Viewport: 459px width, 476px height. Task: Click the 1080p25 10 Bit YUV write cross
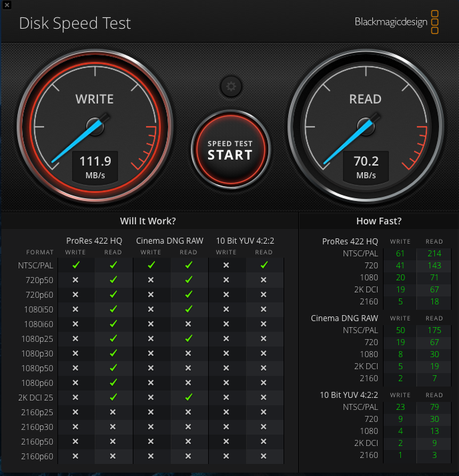click(x=226, y=338)
